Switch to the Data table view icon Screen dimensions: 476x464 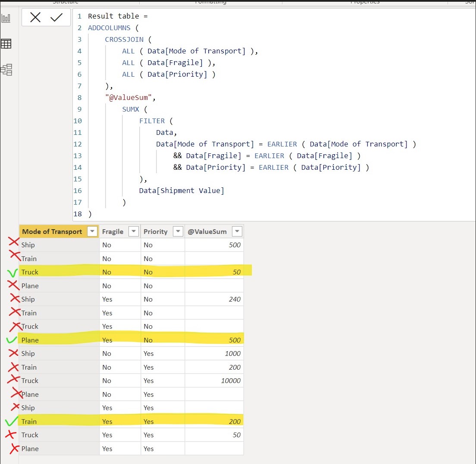[6, 44]
